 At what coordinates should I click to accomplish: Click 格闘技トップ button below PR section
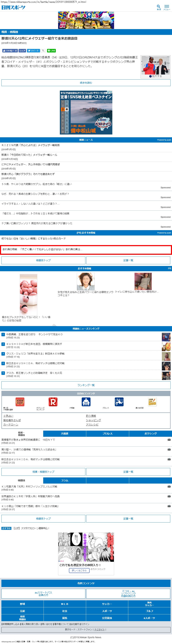pyautogui.click(x=43, y=260)
